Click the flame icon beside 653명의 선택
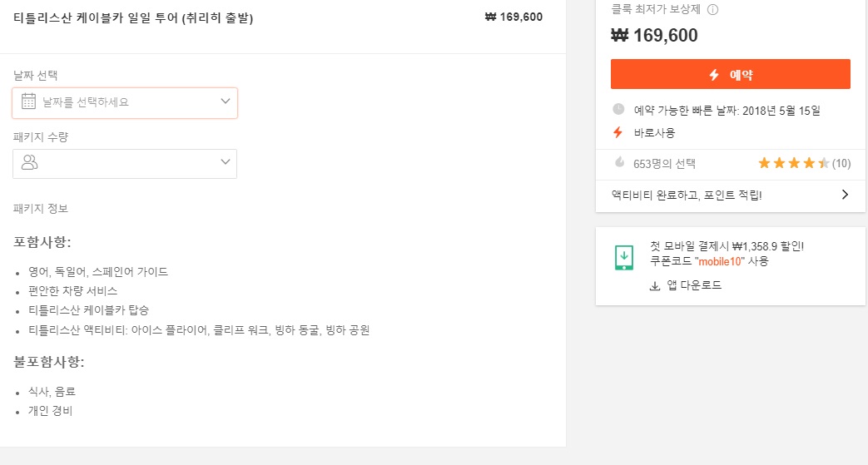Screen dimensions: 868x465 [619, 162]
